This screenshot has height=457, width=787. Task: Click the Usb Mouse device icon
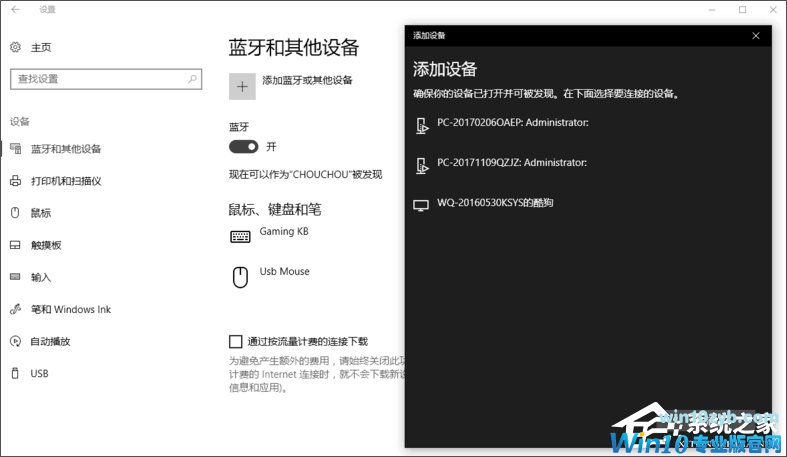240,277
